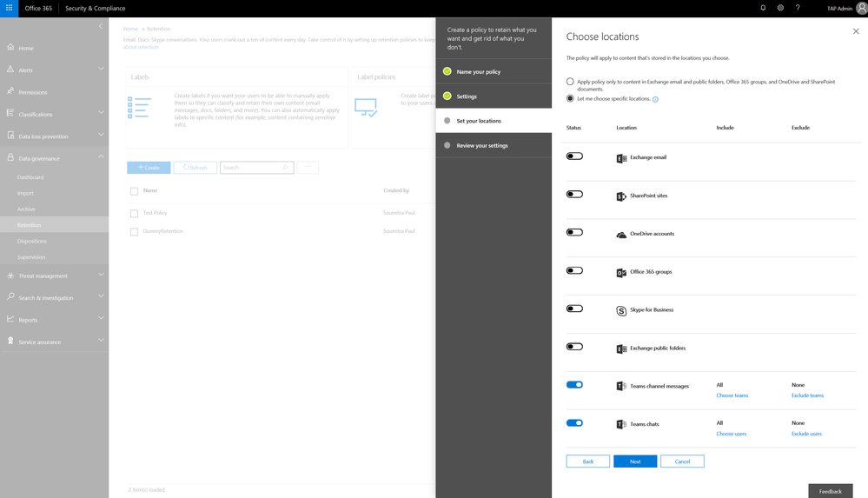Expand the Data loss prevention chevron

pos(101,134)
